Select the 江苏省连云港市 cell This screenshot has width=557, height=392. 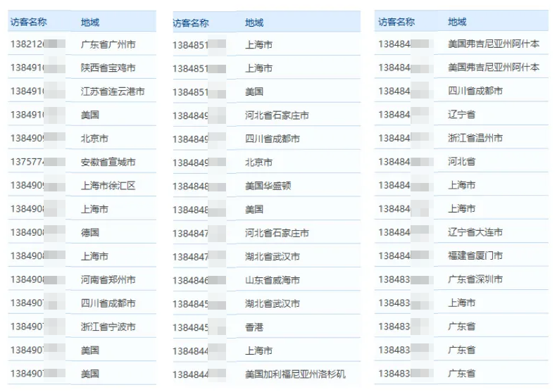[x=113, y=91]
